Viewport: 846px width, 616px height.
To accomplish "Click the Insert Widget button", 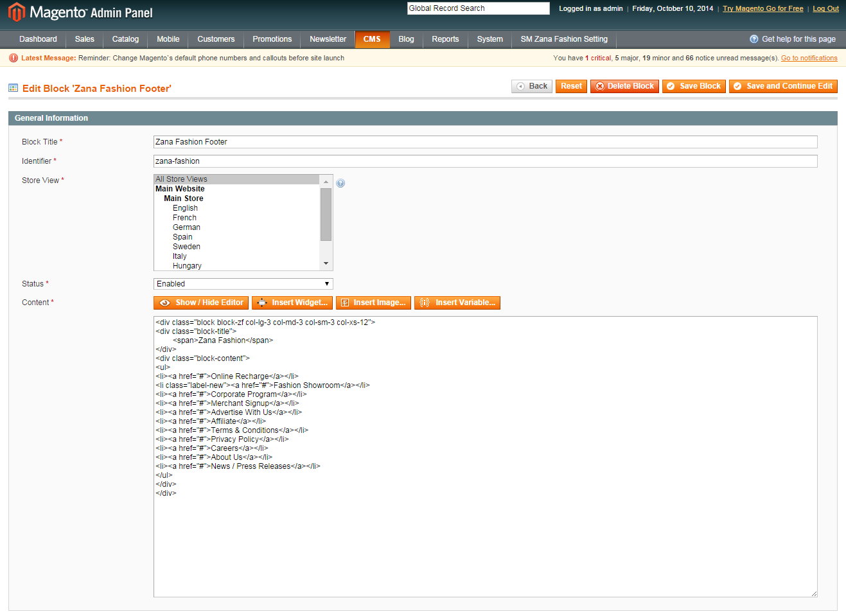I will 292,303.
